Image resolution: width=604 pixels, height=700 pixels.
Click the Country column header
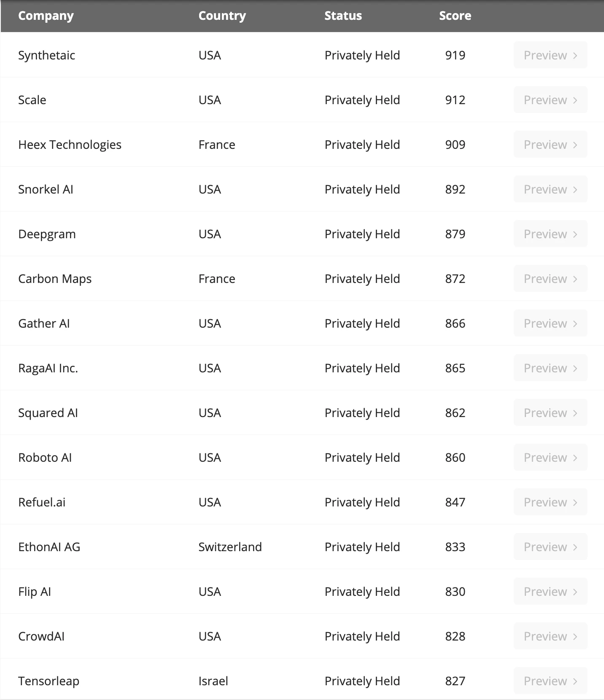(x=222, y=16)
